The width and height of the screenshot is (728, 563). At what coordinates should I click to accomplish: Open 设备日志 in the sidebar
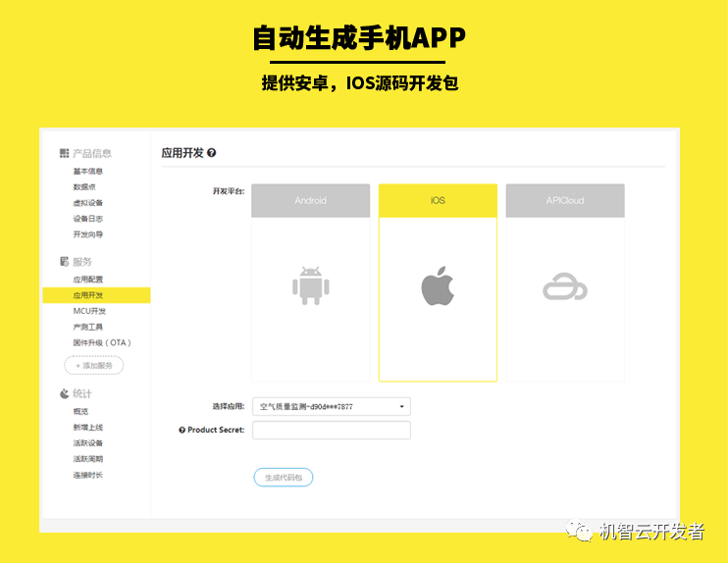[x=87, y=219]
